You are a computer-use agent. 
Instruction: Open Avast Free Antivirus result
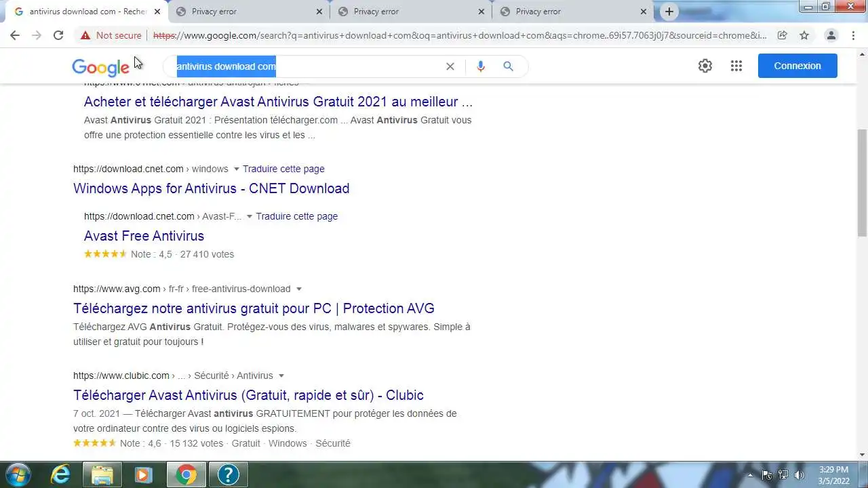[x=144, y=236]
